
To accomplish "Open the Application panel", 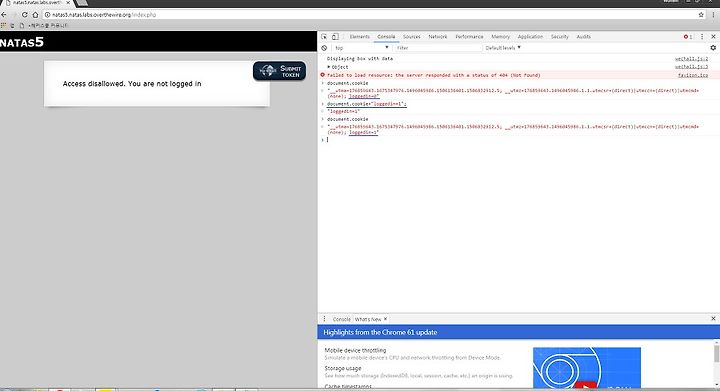I will pos(530,37).
